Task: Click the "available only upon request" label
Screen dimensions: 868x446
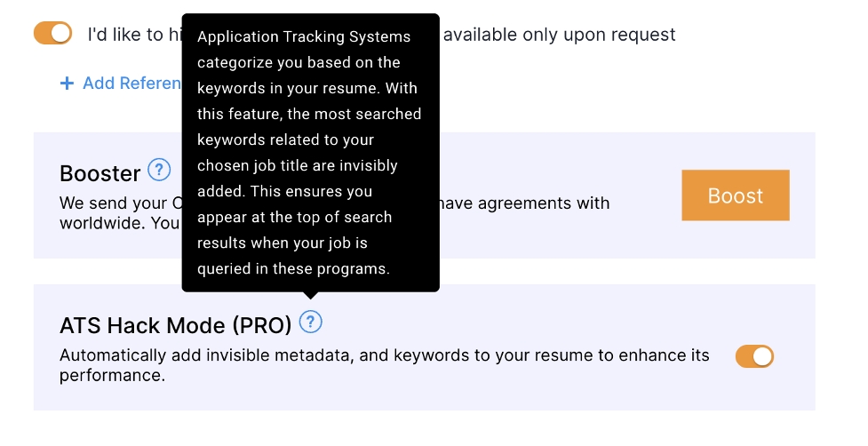Action: coord(559,35)
